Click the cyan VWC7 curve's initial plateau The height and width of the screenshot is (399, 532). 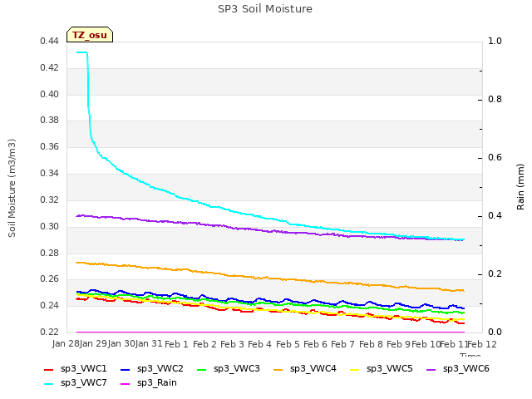(81, 52)
